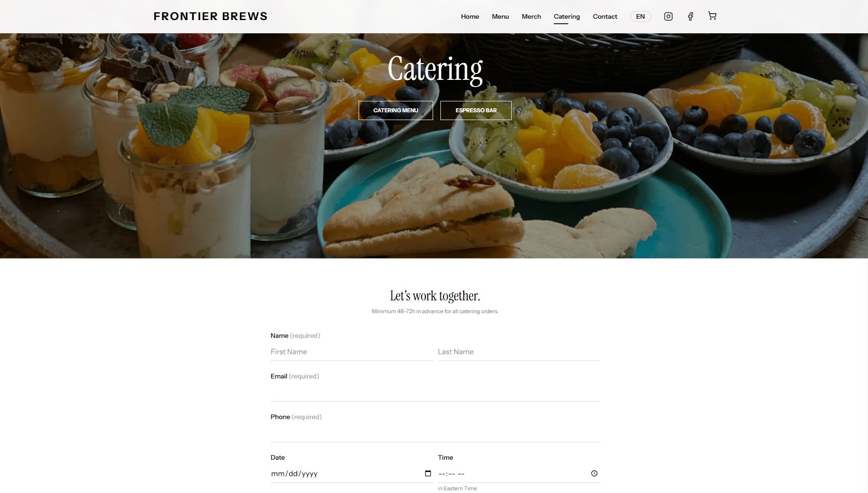The image size is (868, 493).
Task: Select the Catering nav item
Action: coord(567,16)
